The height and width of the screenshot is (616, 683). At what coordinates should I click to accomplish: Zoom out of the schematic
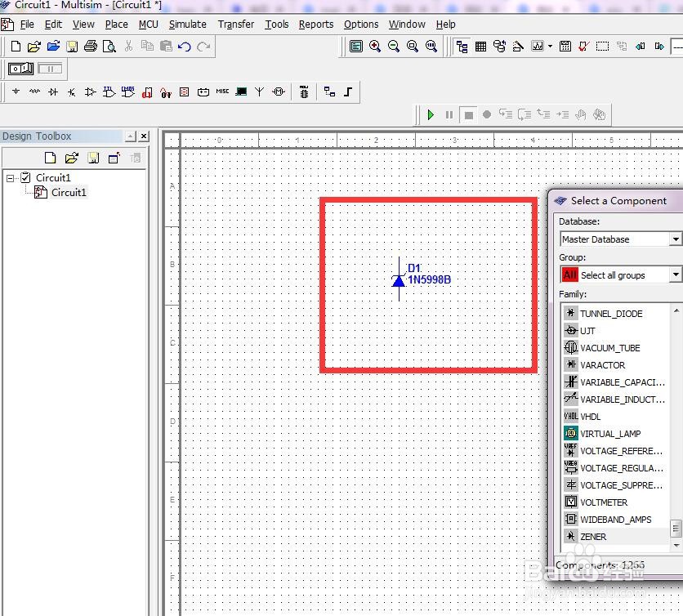tap(393, 47)
